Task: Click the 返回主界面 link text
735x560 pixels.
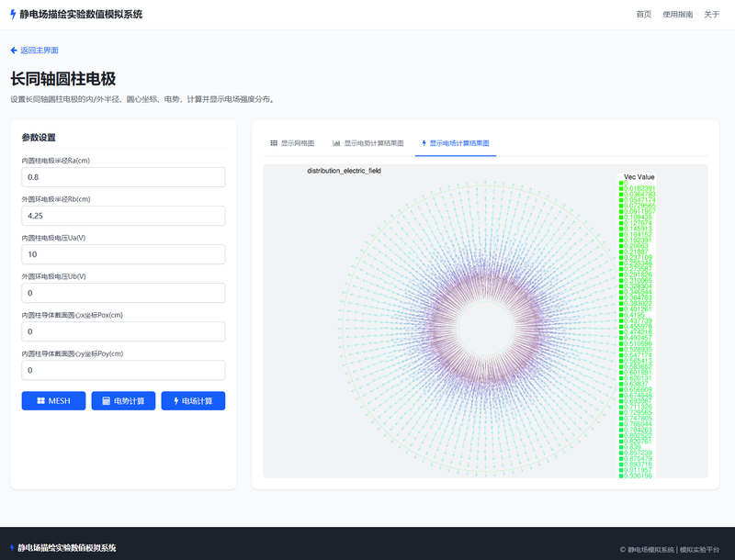Action: [x=40, y=50]
